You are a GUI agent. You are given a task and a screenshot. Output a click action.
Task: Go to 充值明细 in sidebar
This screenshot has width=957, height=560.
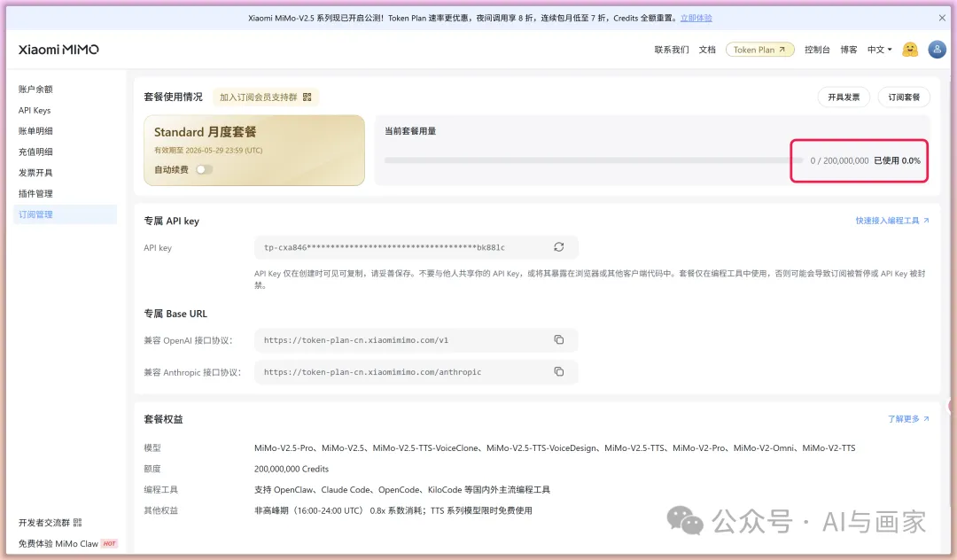click(x=35, y=152)
